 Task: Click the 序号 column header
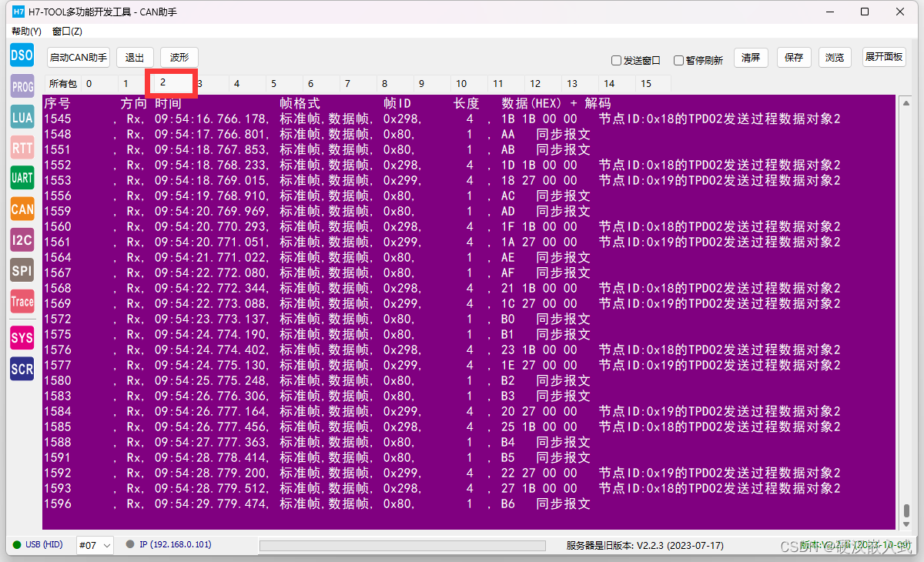pos(57,103)
